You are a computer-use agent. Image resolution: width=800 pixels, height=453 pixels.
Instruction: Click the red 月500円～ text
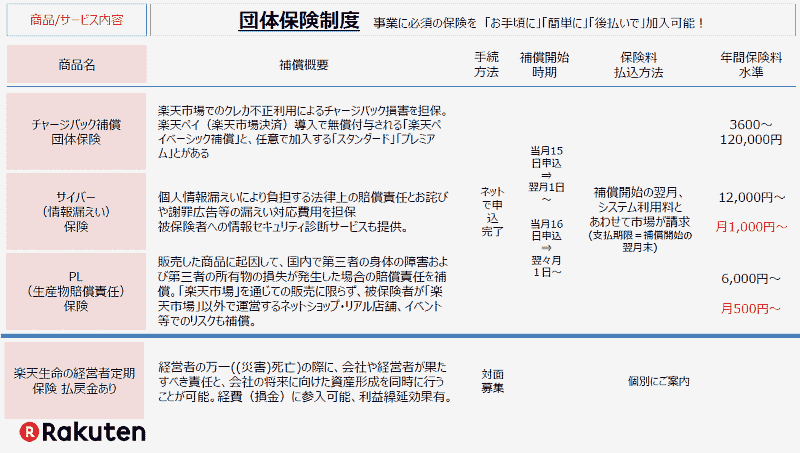751,309
